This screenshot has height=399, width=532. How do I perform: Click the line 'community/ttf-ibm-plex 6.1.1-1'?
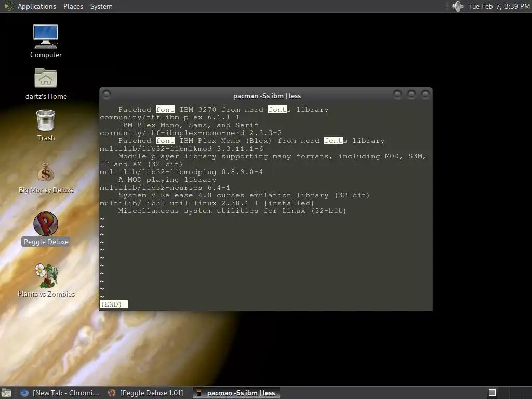(169, 117)
